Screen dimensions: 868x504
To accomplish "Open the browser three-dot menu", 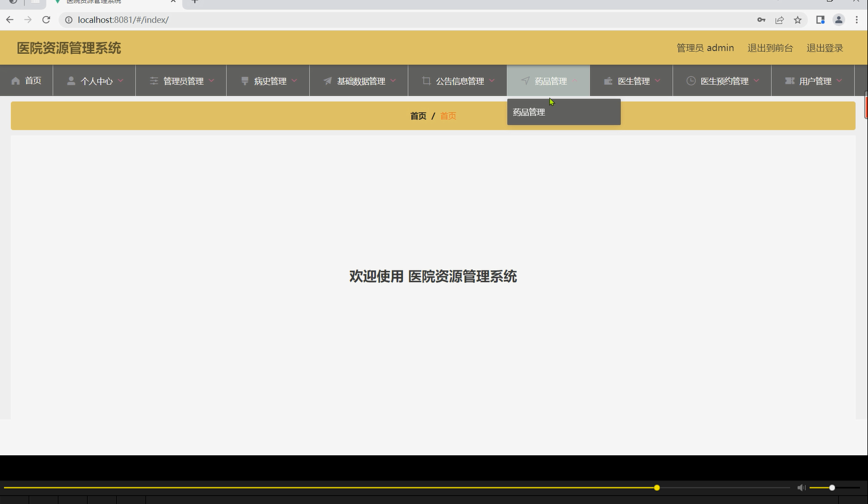I will 857,19.
